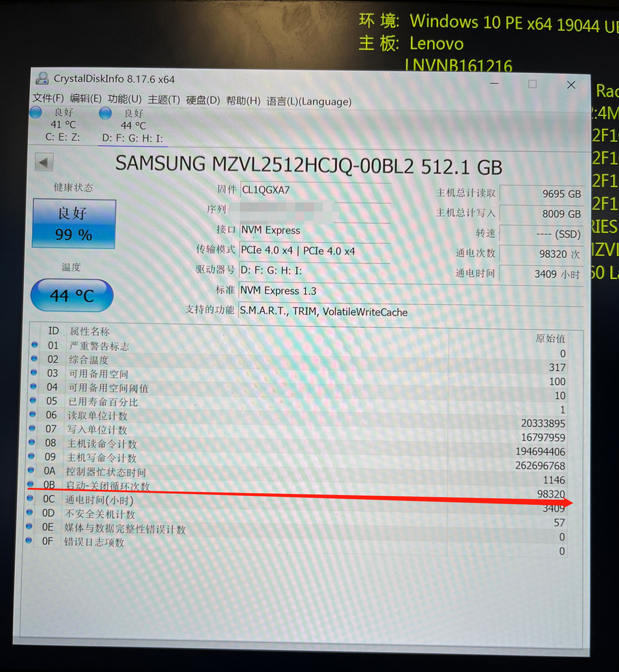Select the C: E: Z: disk tab

click(63, 125)
